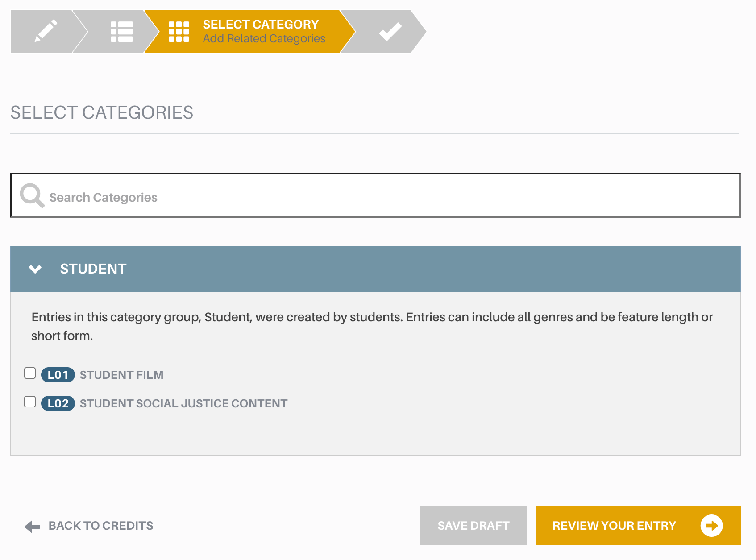Viewport: 756px width, 560px height.
Task: Click the circled arrow on Review button
Action: coord(711,526)
